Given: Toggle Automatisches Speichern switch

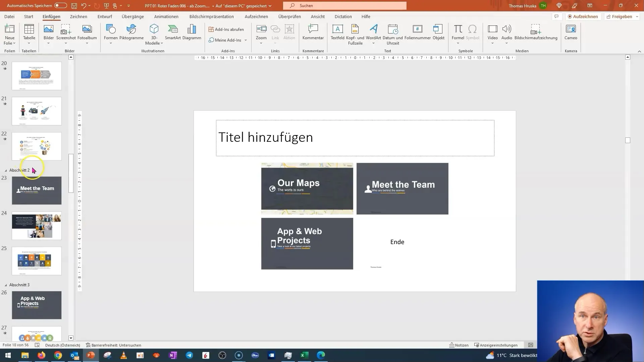Looking at the screenshot, I should tap(61, 6).
